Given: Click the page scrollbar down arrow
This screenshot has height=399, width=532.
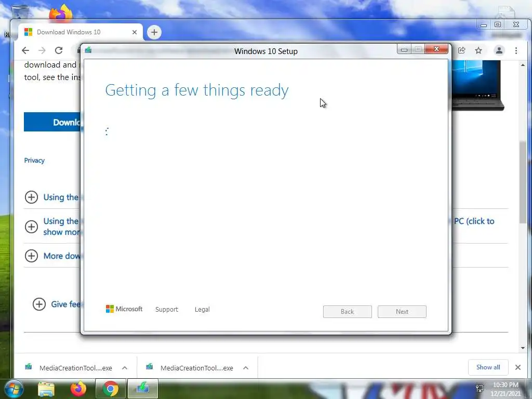Looking at the screenshot, I should pyautogui.click(x=523, y=348).
